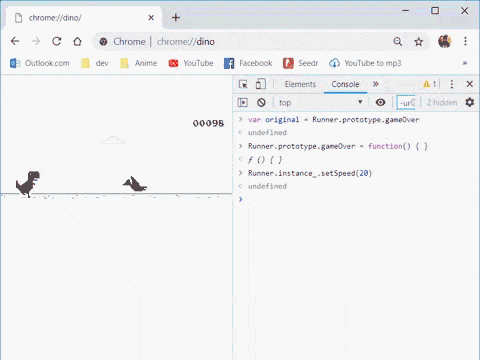The height and width of the screenshot is (360, 480).
Task: Click the warning count indicator in DevTools
Action: click(430, 84)
